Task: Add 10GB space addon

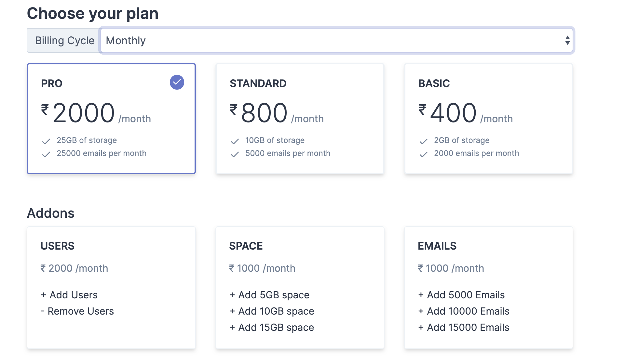Action: (x=272, y=311)
